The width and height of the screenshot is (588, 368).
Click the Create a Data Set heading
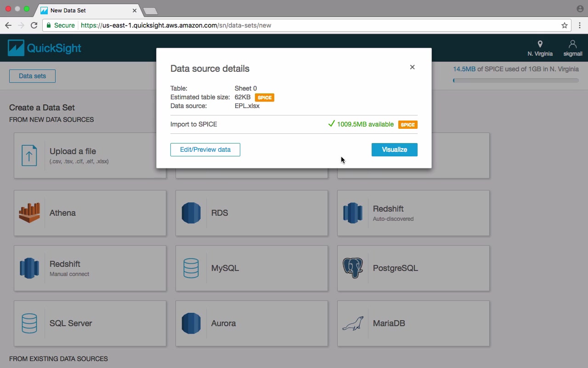[x=42, y=108]
